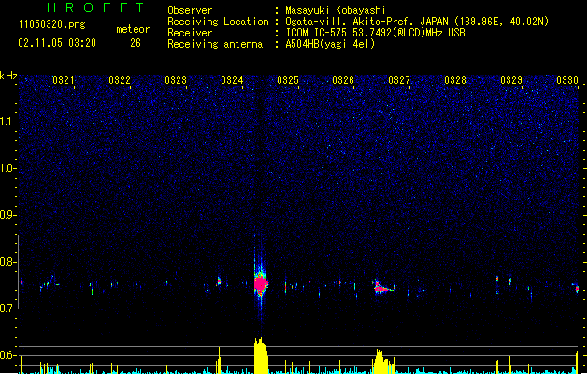
Task: Click the Receiving Location label
Action: coord(218,22)
